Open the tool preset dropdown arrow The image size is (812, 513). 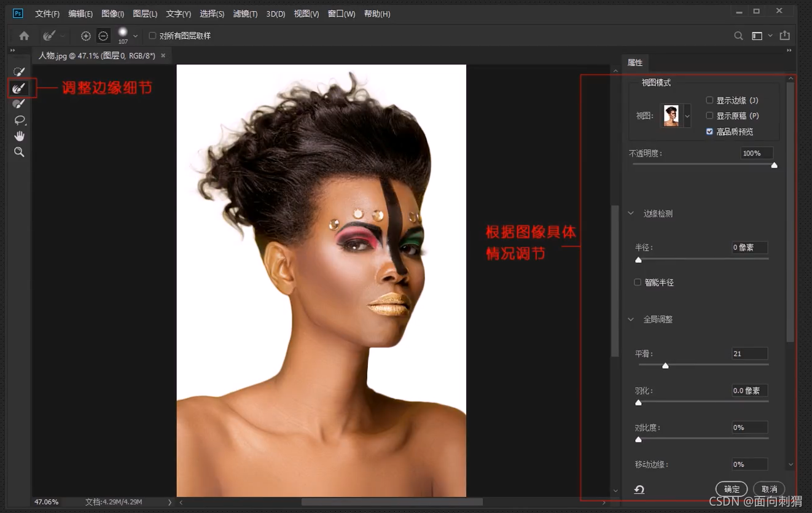(x=63, y=36)
